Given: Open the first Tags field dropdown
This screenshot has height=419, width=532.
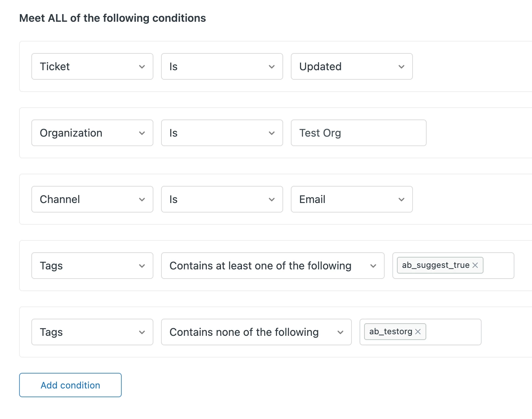Looking at the screenshot, I should point(92,266).
